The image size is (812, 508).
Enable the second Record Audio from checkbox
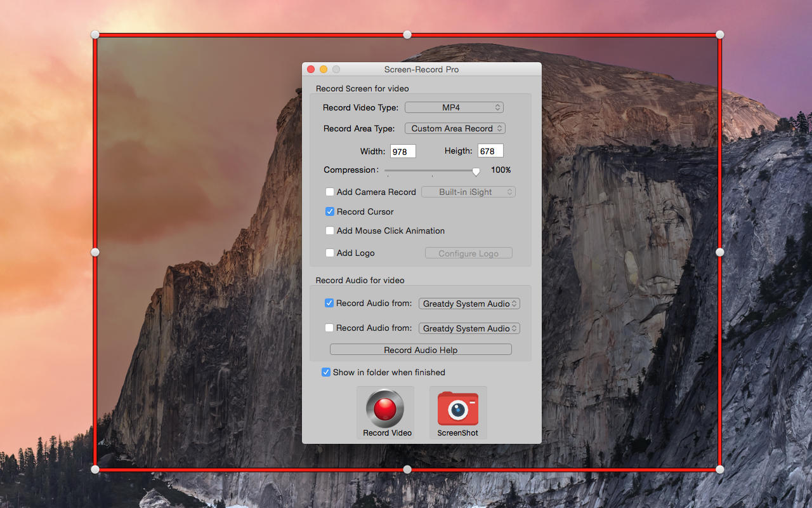[x=329, y=328]
